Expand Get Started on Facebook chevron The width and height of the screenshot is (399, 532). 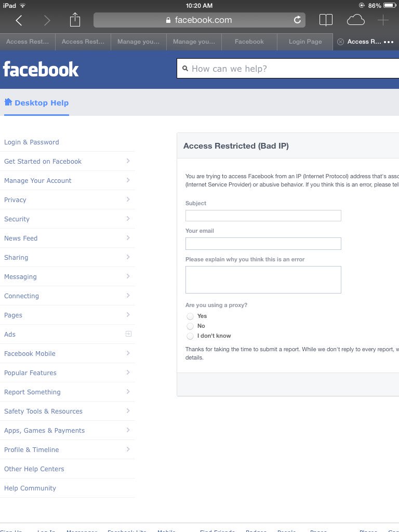coord(128,161)
